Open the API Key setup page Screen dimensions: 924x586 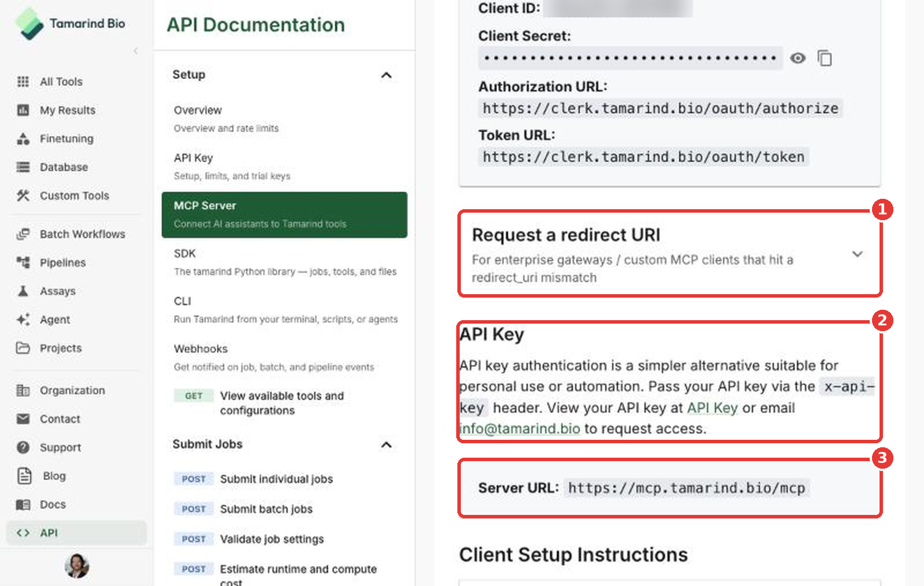pyautogui.click(x=284, y=166)
